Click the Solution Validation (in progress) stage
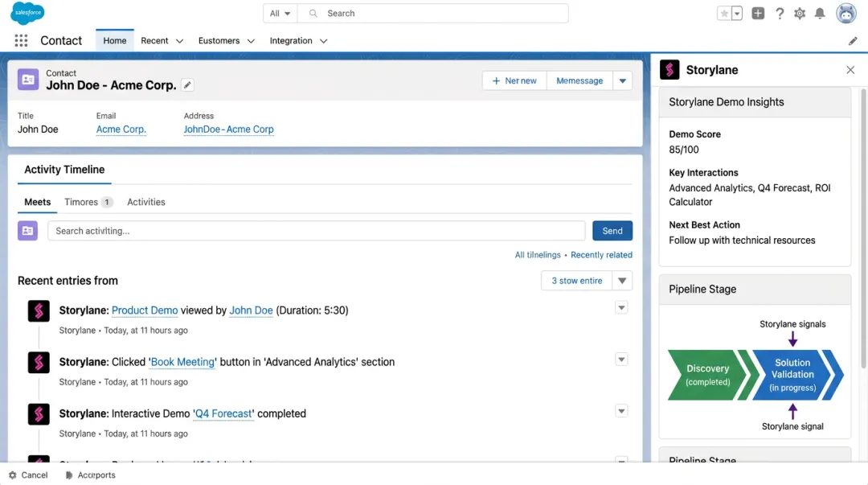 792,375
